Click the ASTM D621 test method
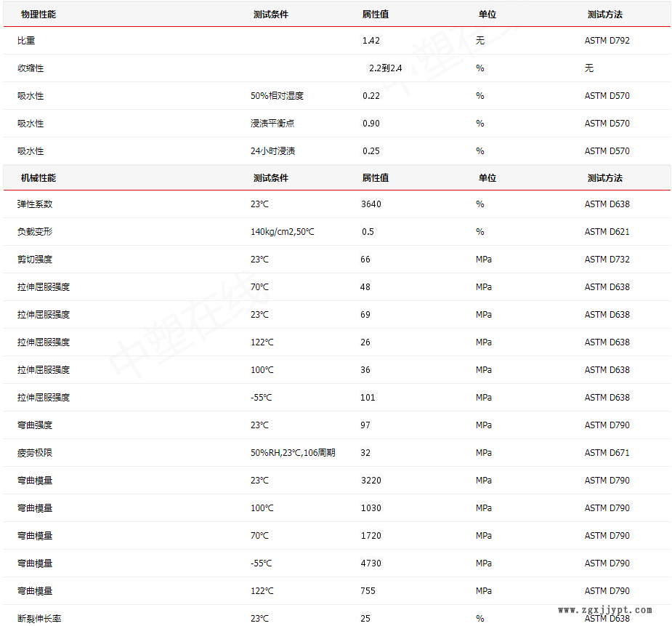 (607, 232)
